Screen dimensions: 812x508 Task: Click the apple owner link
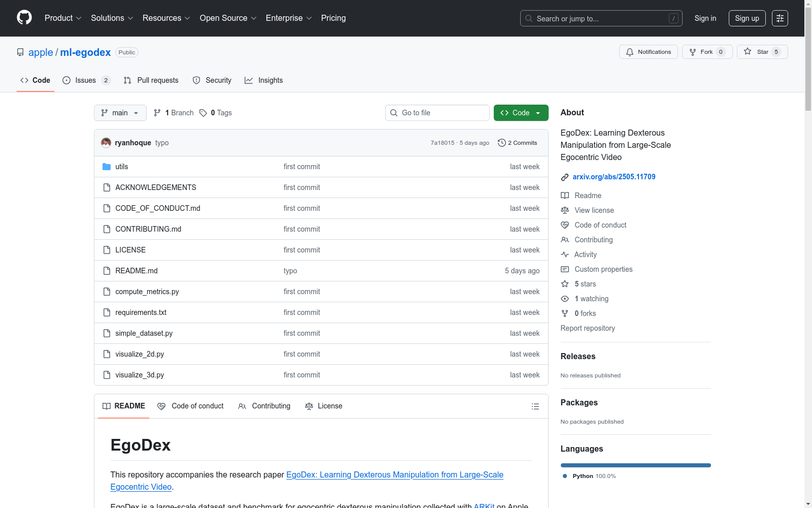click(x=41, y=52)
